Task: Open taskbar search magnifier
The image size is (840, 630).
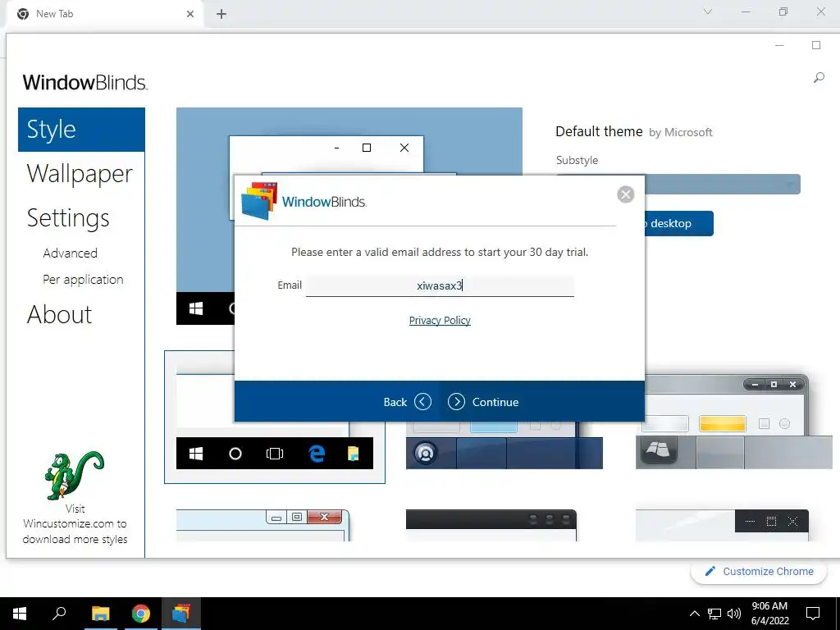Action: coord(59,614)
